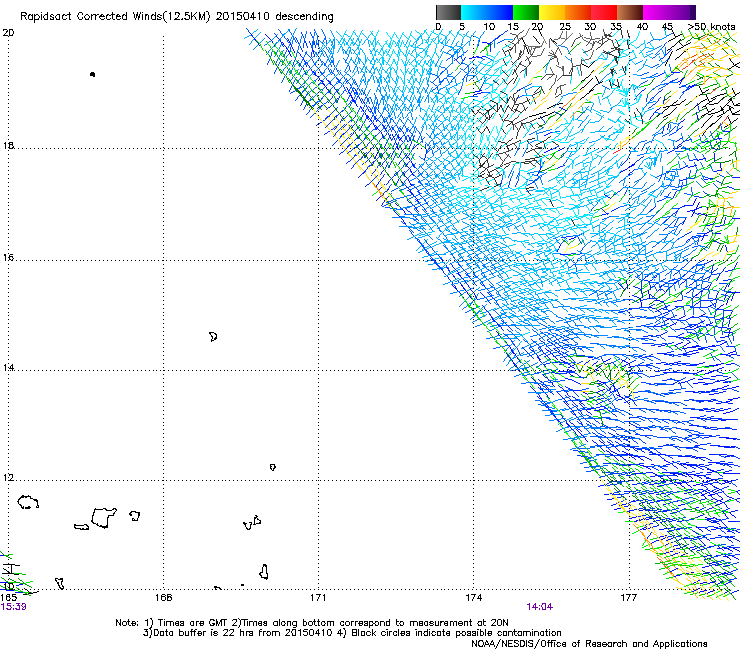This screenshot has height=650, width=740.
Task: Click the solid black dot island near 19N
Action: [92, 74]
